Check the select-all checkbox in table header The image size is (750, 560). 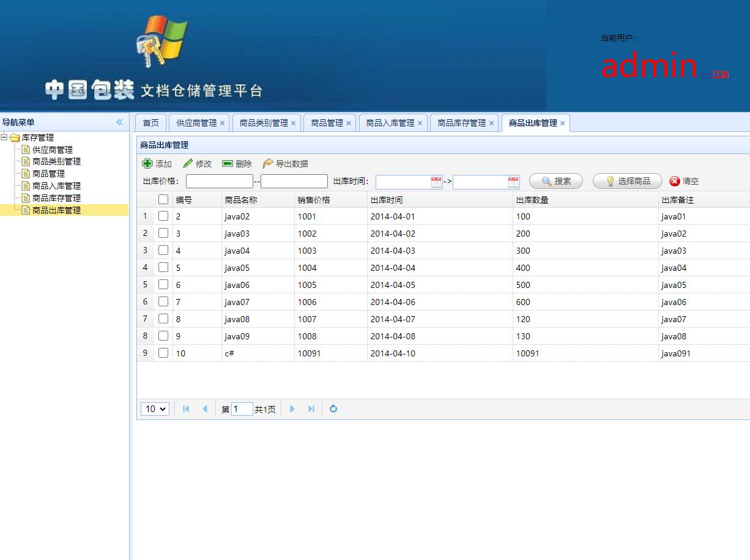click(163, 199)
